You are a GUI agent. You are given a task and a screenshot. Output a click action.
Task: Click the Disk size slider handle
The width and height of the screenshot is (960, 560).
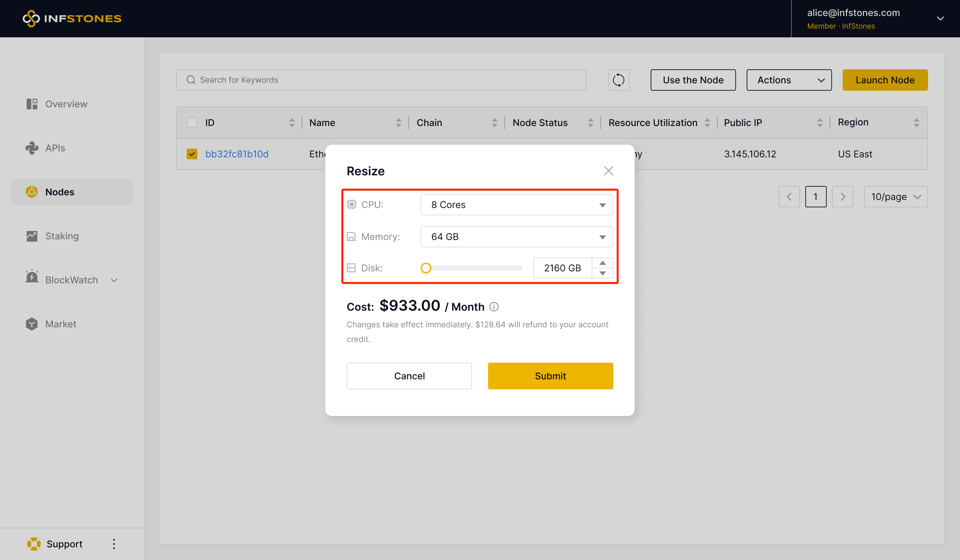coord(426,268)
